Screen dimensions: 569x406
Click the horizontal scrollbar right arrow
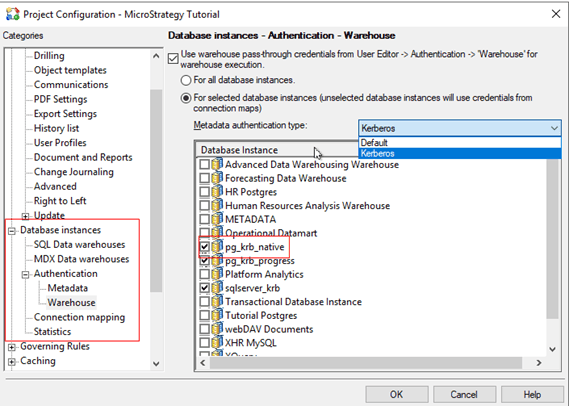click(x=539, y=363)
